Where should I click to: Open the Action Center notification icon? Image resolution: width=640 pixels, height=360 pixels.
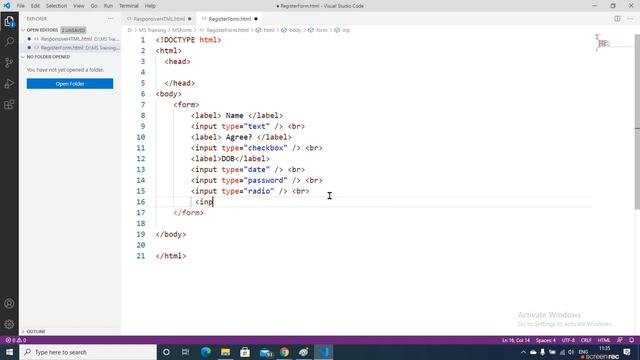(627, 352)
